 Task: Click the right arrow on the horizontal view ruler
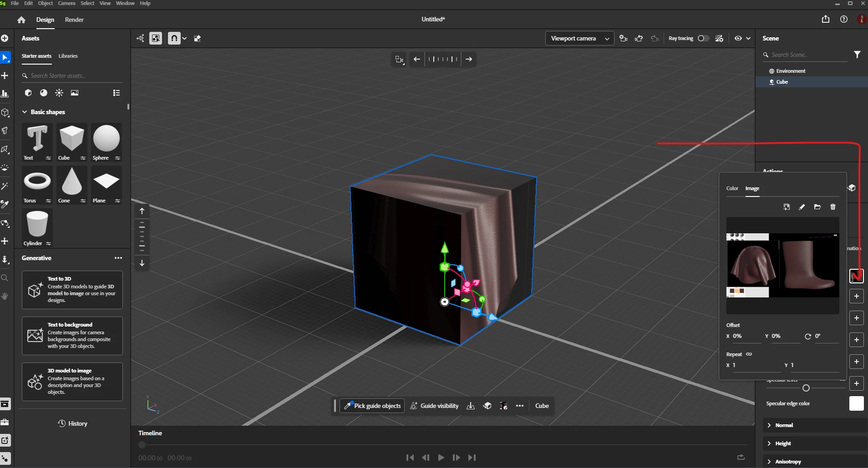pos(469,59)
